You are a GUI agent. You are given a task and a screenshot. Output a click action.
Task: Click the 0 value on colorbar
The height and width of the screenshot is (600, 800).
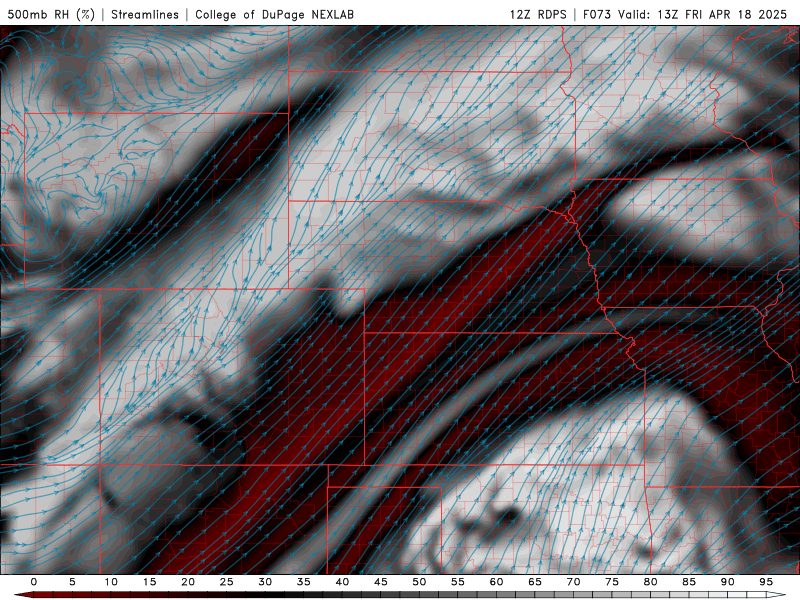click(x=34, y=582)
